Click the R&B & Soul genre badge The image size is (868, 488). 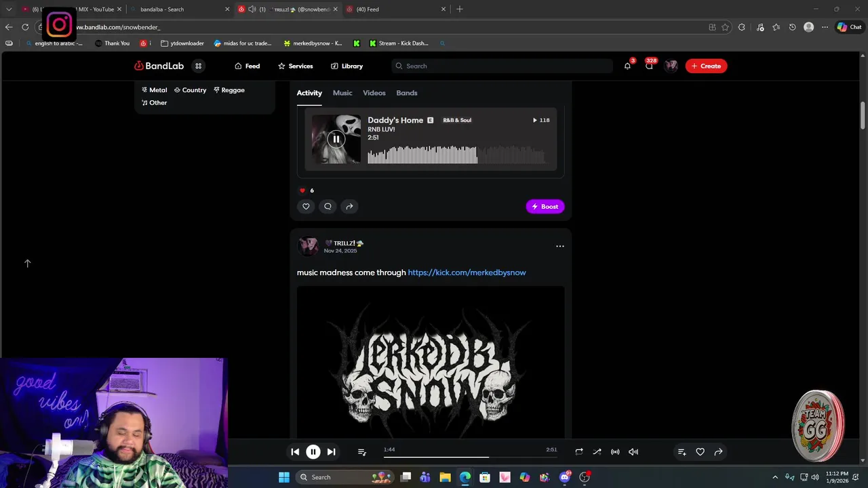click(x=457, y=120)
